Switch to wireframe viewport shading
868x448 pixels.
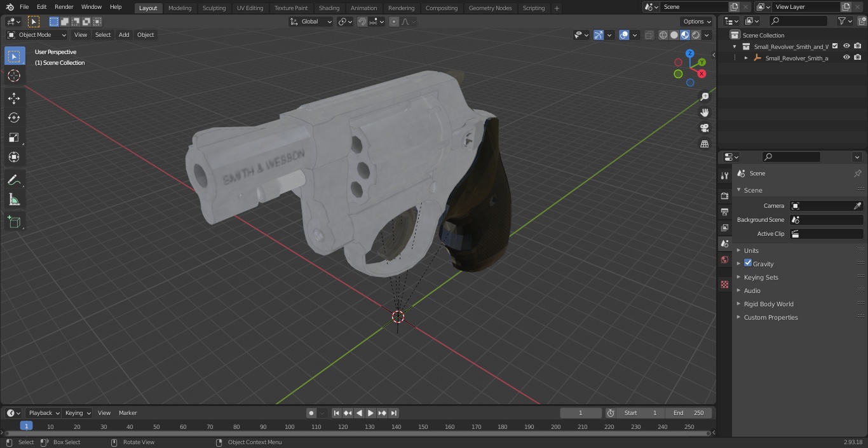tap(663, 35)
